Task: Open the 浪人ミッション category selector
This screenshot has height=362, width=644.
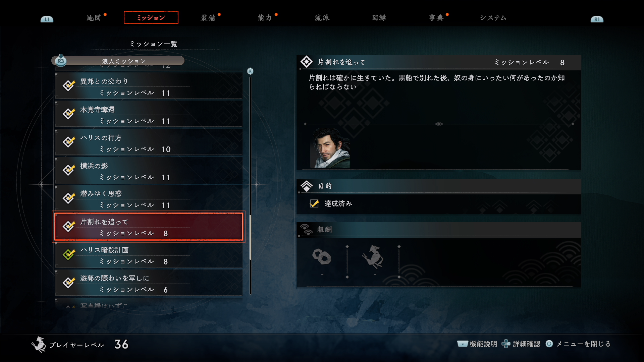Action: click(x=118, y=61)
